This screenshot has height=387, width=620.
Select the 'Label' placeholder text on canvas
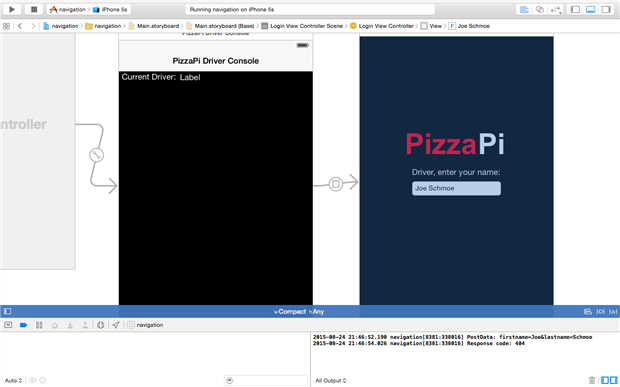(190, 77)
